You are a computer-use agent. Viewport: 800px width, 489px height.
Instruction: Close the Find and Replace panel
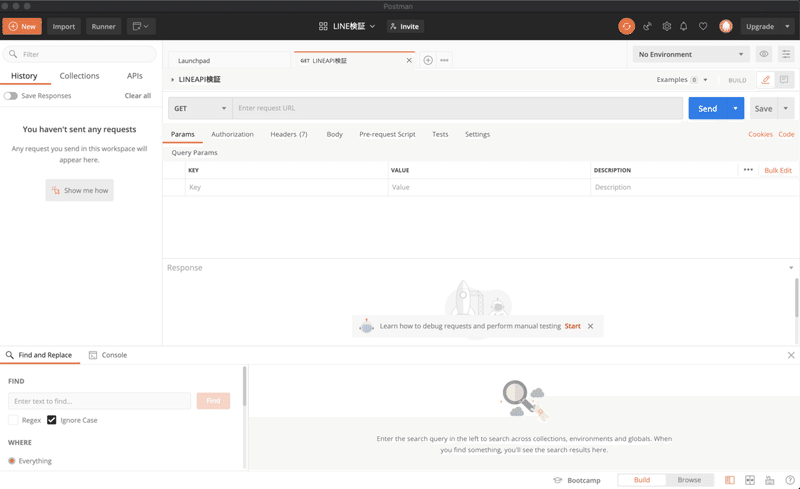point(791,355)
